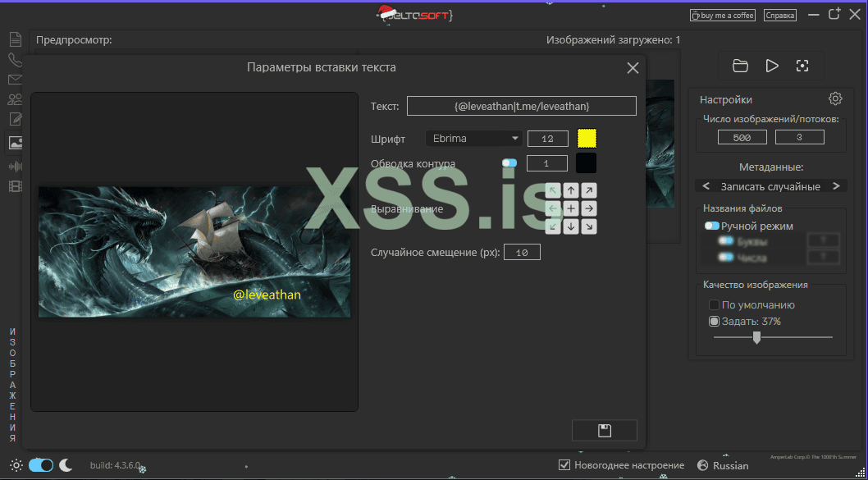This screenshot has height=480, width=868.
Task: Open the document section in sidebar
Action: pos(15,39)
